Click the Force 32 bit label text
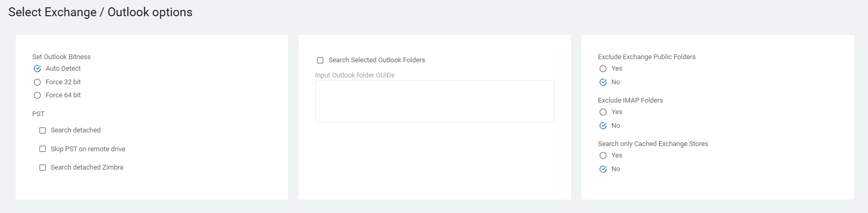Screen dimensions: 868x213 (x=63, y=82)
